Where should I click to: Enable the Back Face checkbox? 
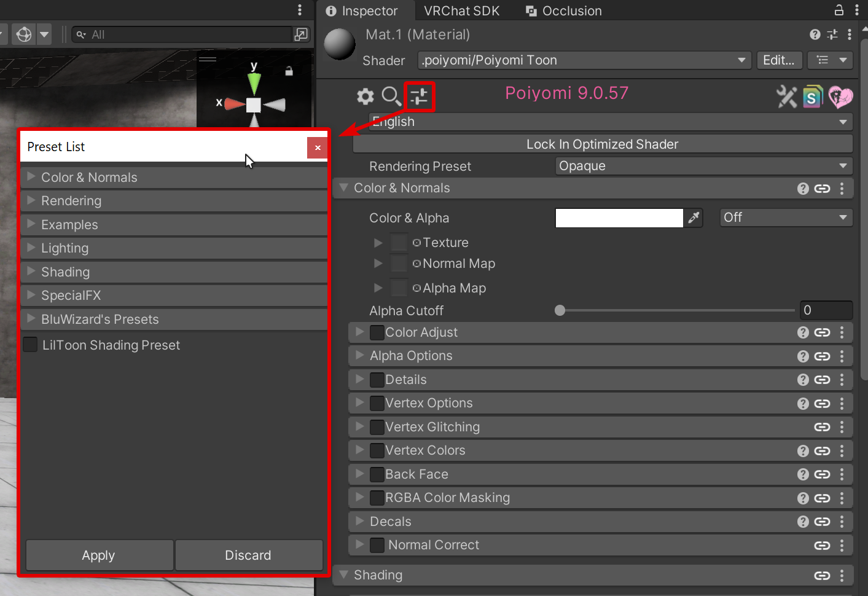[377, 474]
